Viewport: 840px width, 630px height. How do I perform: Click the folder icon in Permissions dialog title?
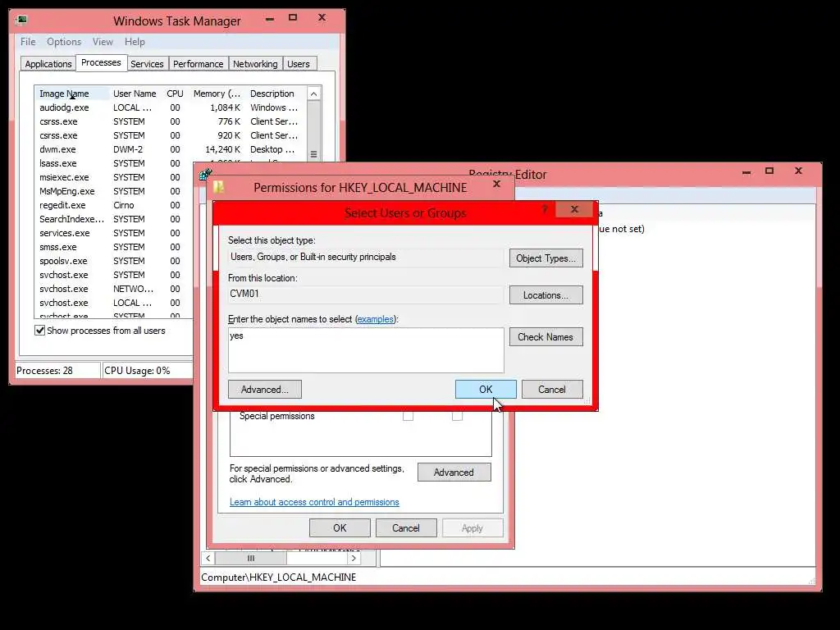[x=218, y=187]
